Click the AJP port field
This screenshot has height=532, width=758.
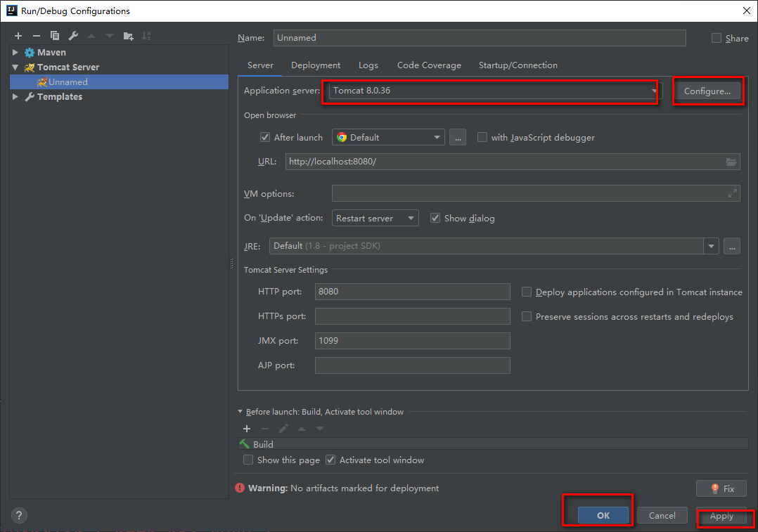click(x=412, y=365)
